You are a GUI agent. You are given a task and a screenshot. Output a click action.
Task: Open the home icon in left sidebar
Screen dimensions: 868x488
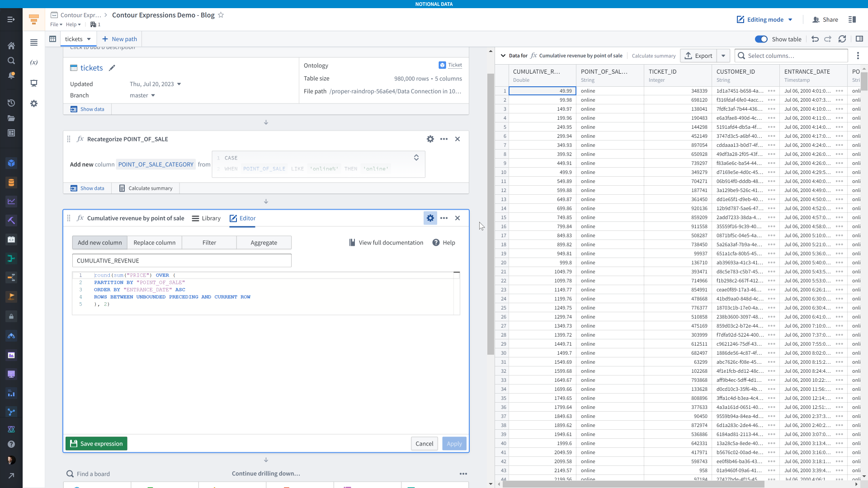pyautogui.click(x=11, y=46)
